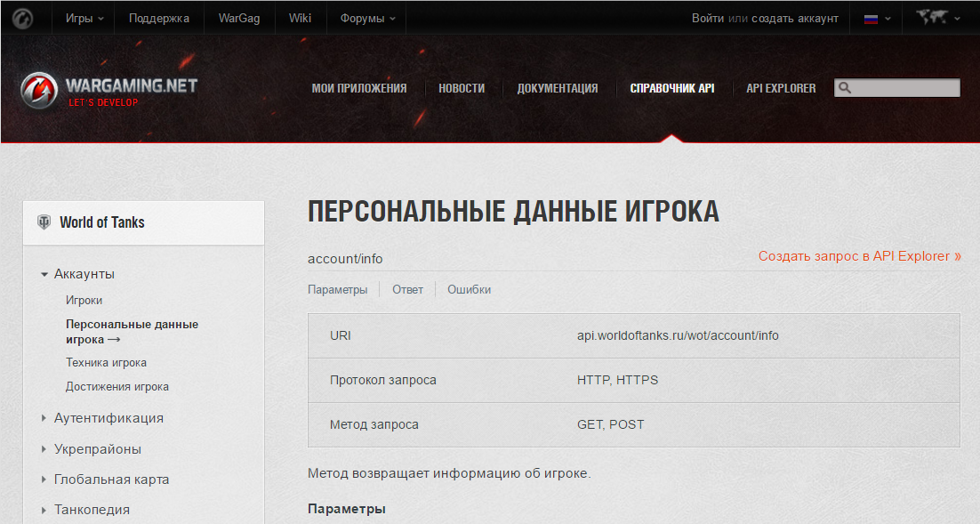The width and height of the screenshot is (980, 524).
Task: Open the Russian flag language selector
Action: 878,18
